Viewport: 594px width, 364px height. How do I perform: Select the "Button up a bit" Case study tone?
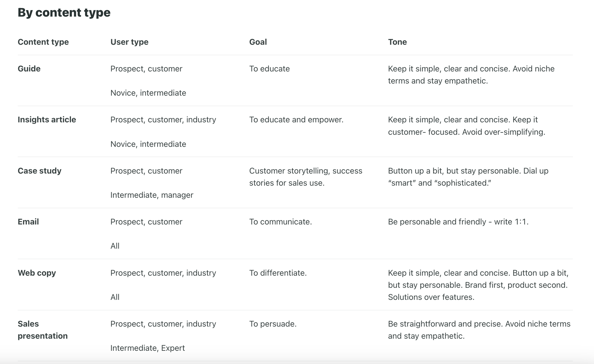468,177
